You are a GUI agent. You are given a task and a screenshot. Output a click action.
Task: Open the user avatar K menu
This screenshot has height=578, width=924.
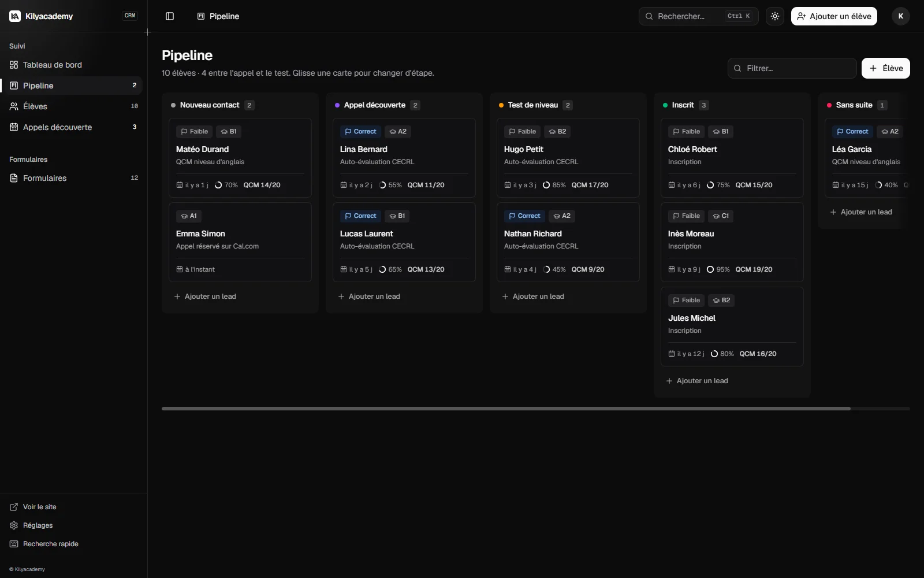click(x=901, y=16)
